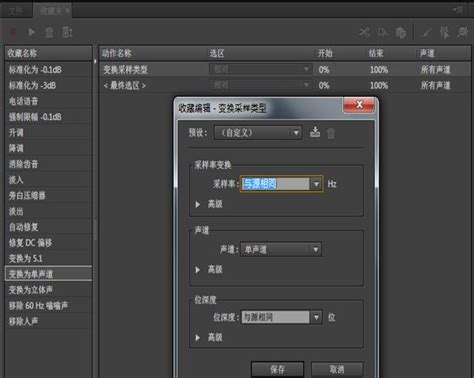Click the 声道 column header
474x378 pixels.
coord(444,53)
